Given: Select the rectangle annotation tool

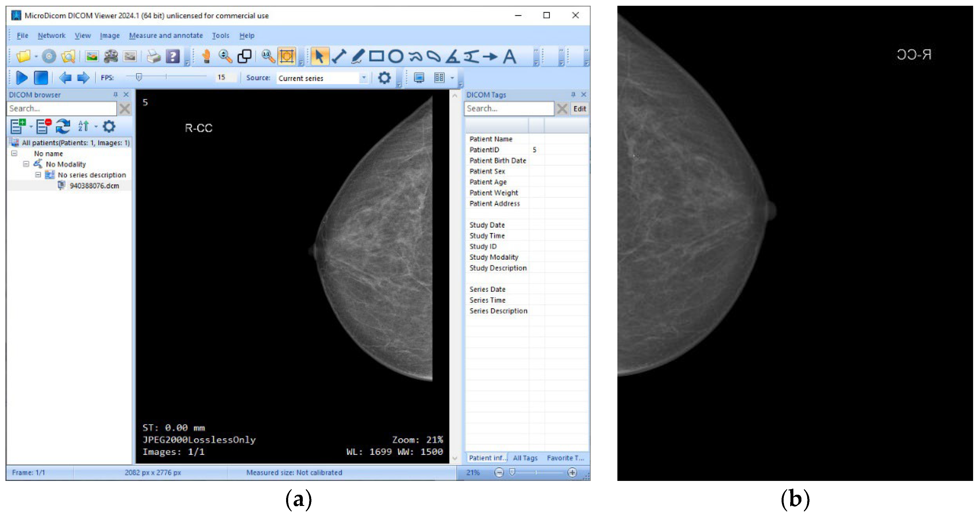Looking at the screenshot, I should point(376,56).
